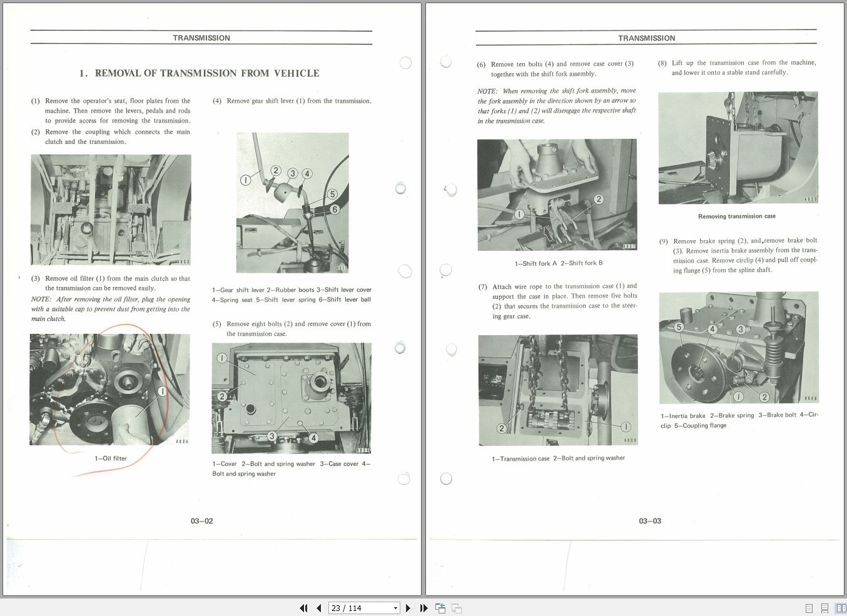This screenshot has height=616, width=847.
Task: Jump to the last page
Action: 423,608
